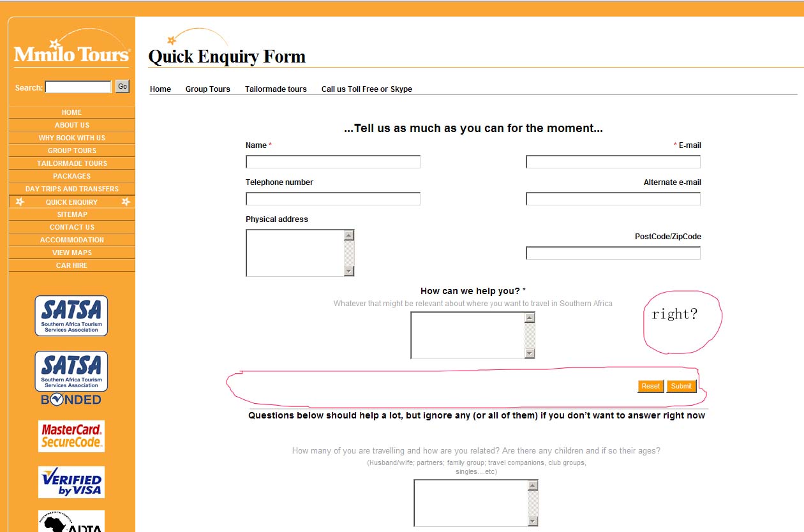Open the Group Tours top navigation link
Viewport: 804px width, 532px height.
click(x=207, y=89)
